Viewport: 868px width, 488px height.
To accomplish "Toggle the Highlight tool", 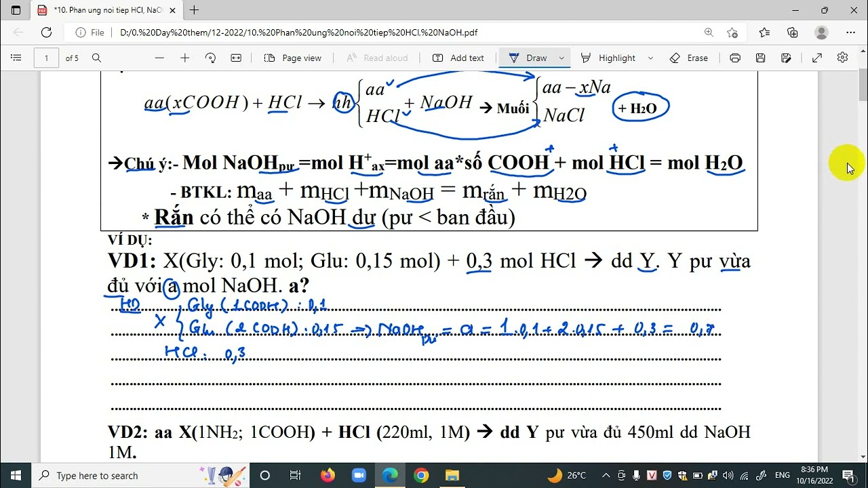I will pos(608,58).
